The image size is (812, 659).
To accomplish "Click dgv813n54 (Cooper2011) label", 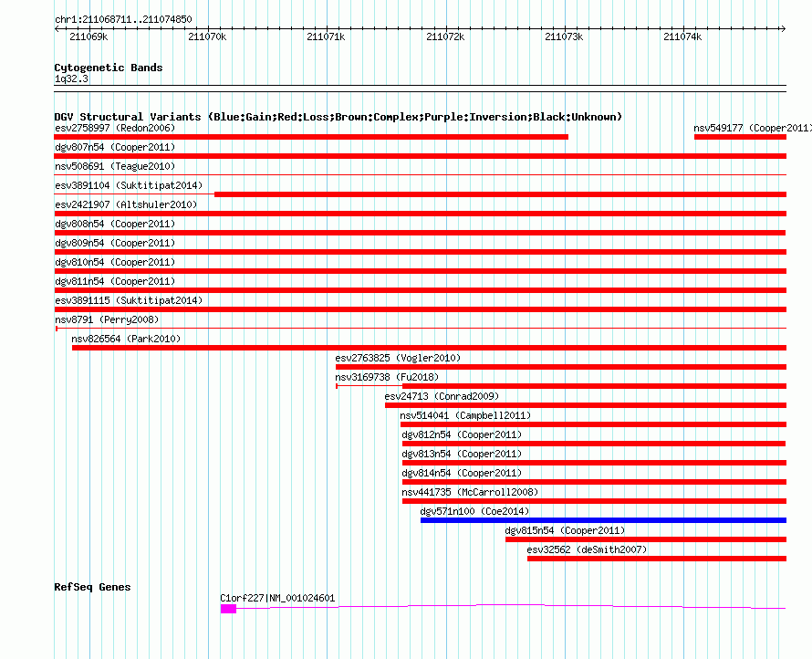I will coord(462,454).
